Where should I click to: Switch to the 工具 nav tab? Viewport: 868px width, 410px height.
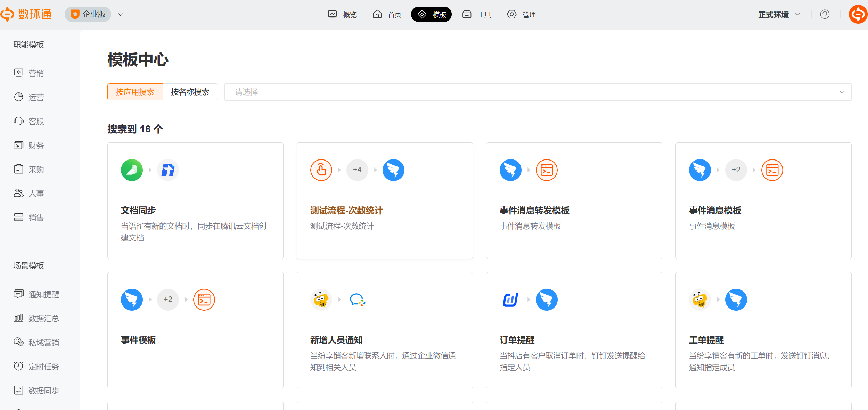point(477,14)
